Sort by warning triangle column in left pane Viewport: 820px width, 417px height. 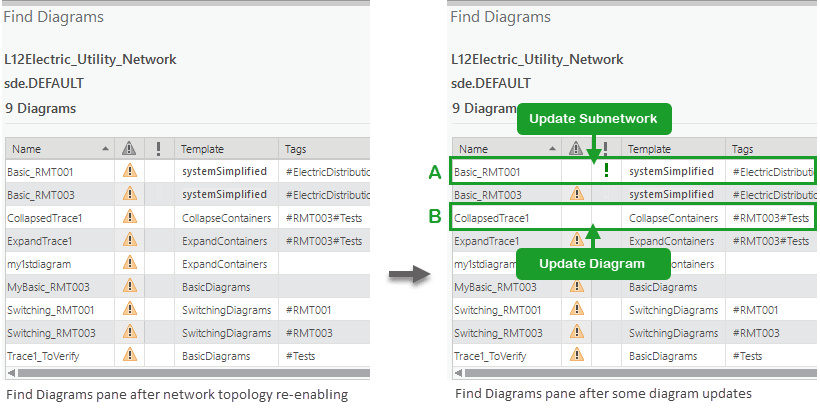tap(129, 149)
